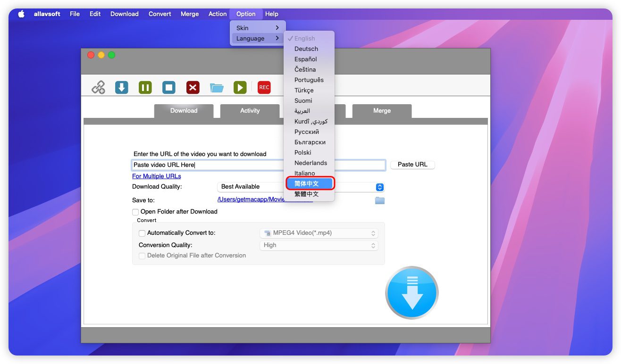Viewport: 621px width, 364px height.
Task: Click the Paste video URL input field
Action: (258, 165)
